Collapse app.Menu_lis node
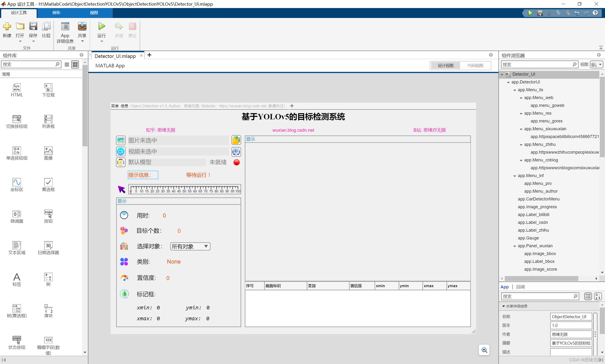The image size is (605, 364). pos(514,90)
